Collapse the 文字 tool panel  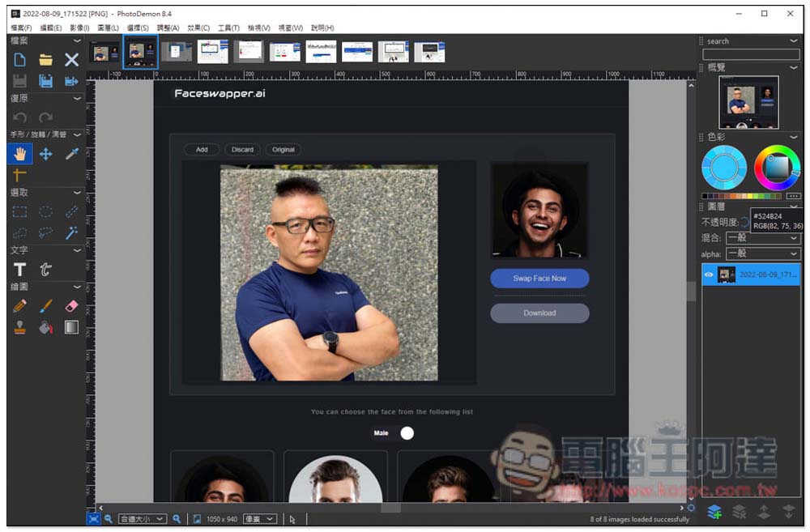(x=77, y=250)
